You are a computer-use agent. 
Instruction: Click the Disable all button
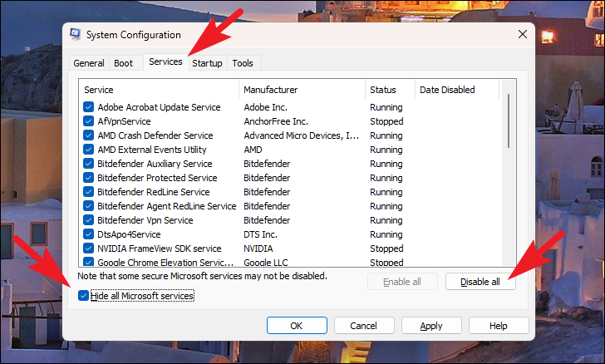480,282
